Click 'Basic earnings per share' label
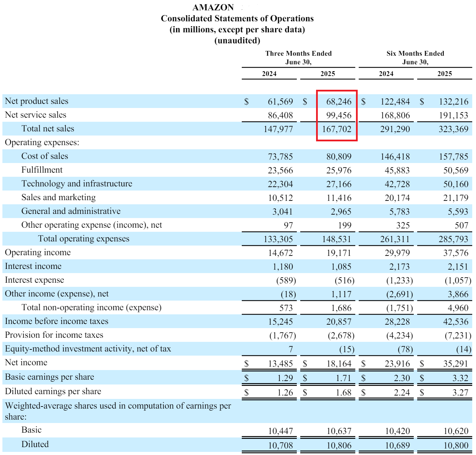Viewport: 476px width, 455px height. click(50, 377)
